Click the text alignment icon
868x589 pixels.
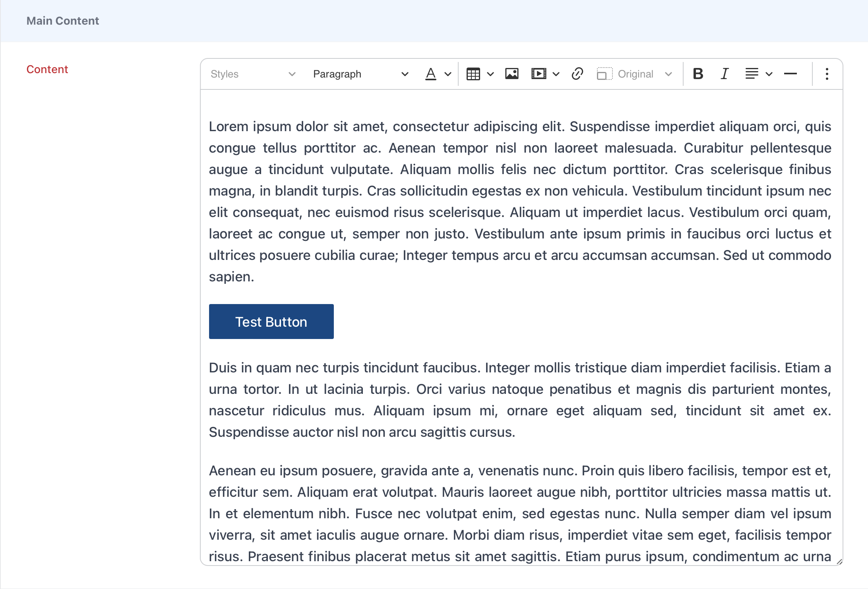(x=752, y=74)
